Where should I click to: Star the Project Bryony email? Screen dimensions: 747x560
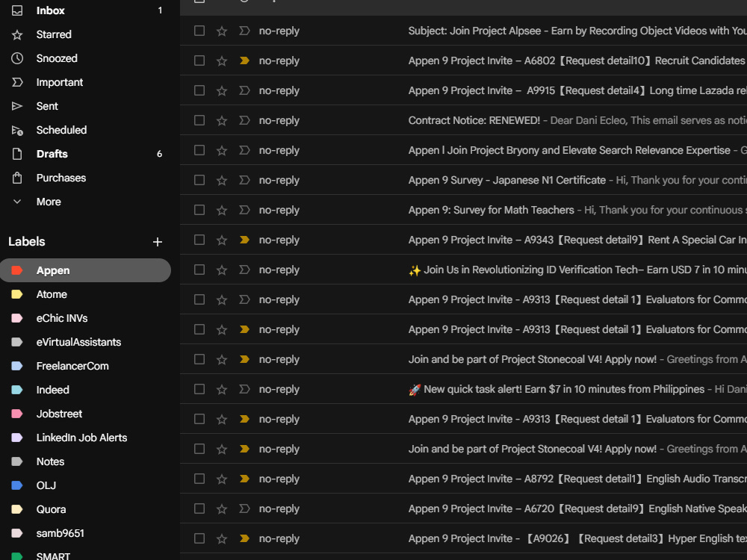222,151
